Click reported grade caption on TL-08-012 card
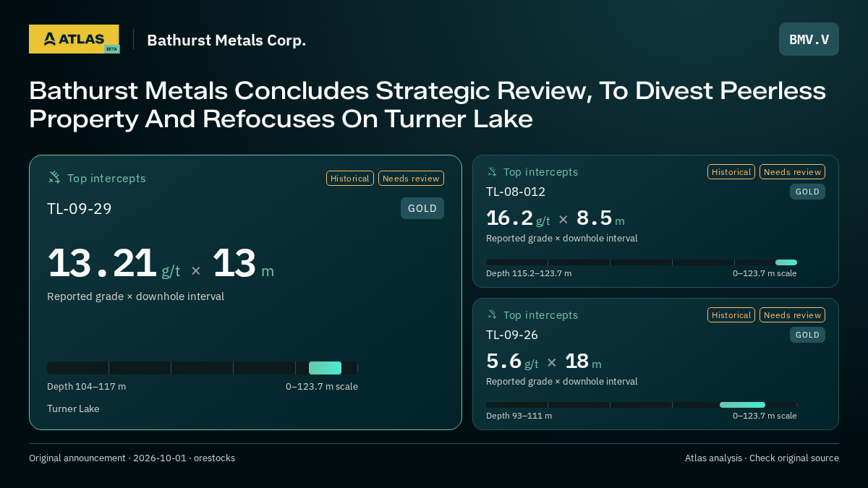Viewport: 868px width, 488px height. [x=562, y=239]
